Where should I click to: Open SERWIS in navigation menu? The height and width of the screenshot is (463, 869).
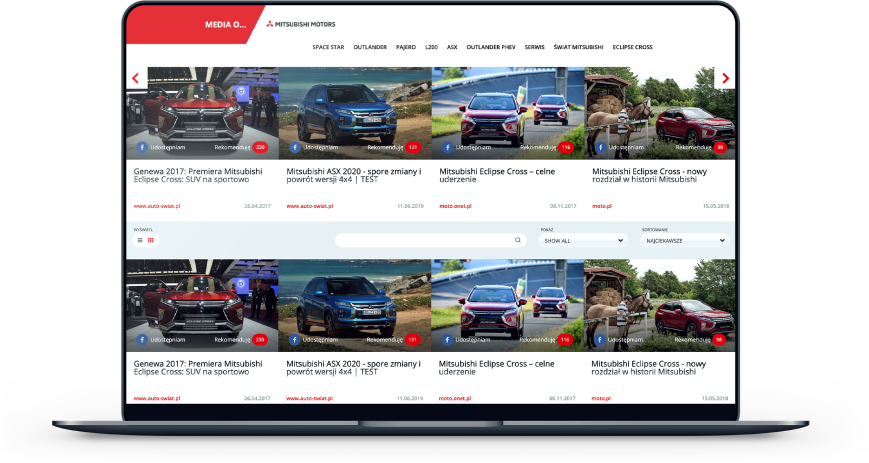(x=534, y=47)
